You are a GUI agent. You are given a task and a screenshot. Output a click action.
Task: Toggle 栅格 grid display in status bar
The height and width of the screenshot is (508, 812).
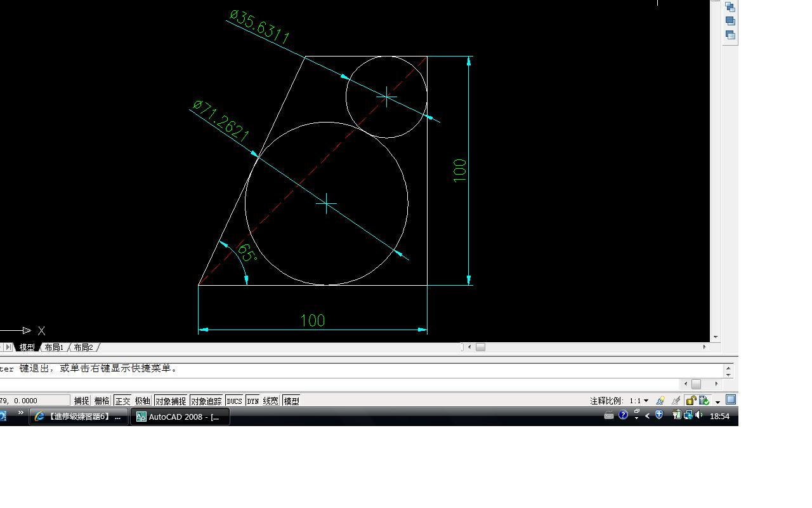[x=102, y=401]
